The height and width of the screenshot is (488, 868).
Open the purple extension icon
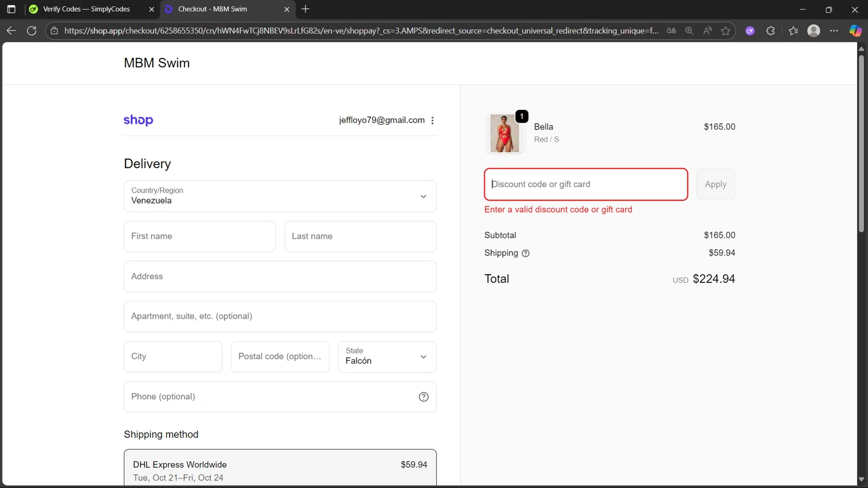750,31
